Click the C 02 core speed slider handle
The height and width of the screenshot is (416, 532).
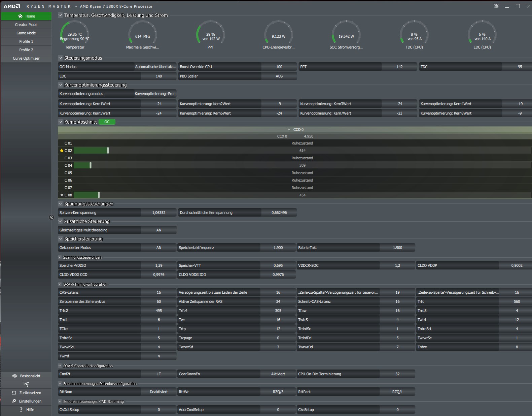pyautogui.click(x=108, y=151)
